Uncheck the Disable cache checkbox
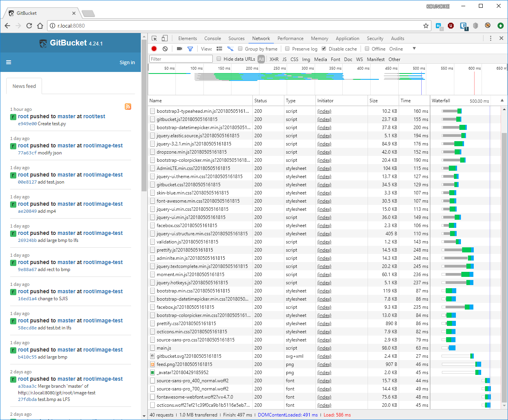Screen dimensions: 508x420 point(324,49)
